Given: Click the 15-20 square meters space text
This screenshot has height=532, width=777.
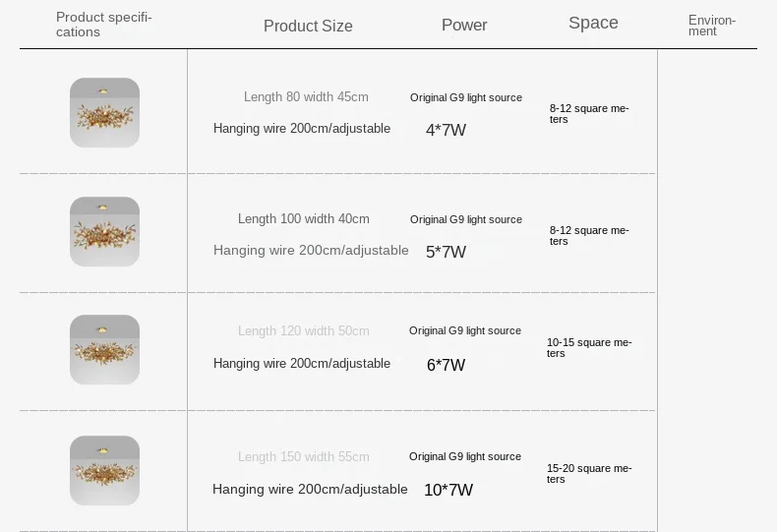Looking at the screenshot, I should click(588, 473).
